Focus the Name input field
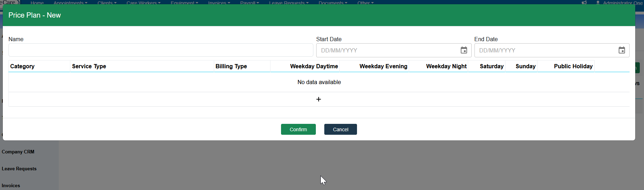The height and width of the screenshot is (190, 644). coord(161,50)
